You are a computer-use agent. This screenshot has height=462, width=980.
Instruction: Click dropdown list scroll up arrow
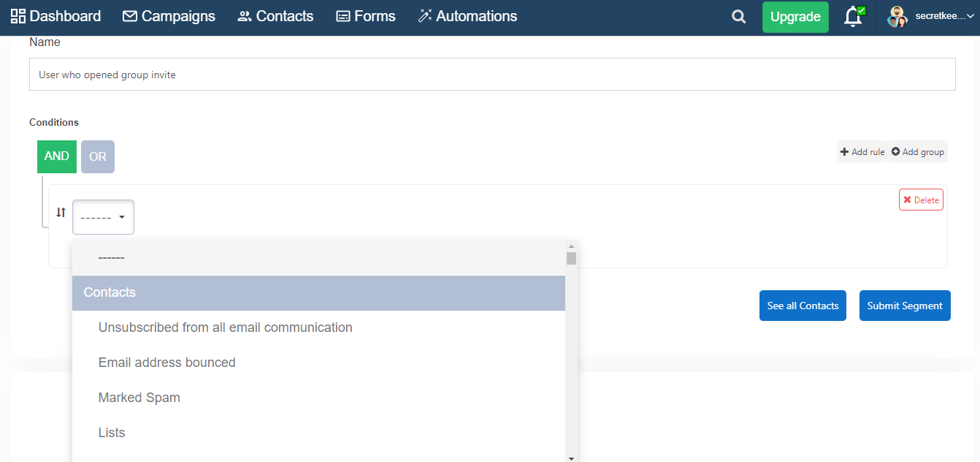click(x=572, y=246)
